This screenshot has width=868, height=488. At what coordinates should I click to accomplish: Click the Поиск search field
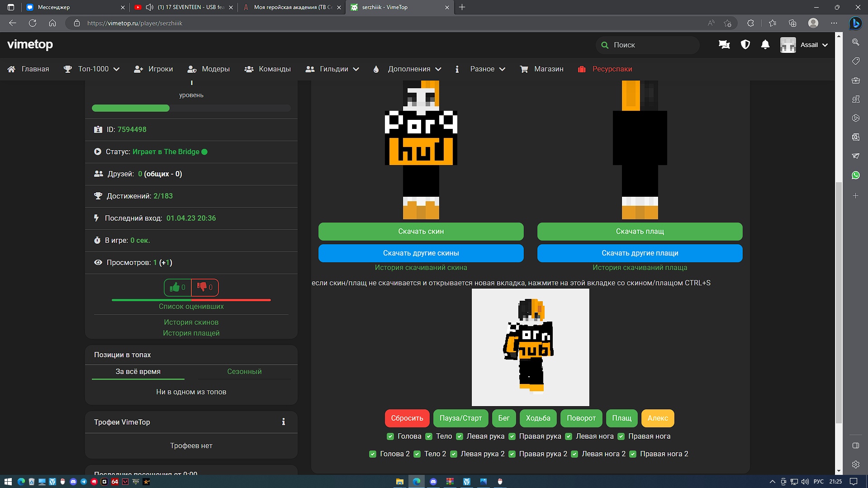point(651,45)
